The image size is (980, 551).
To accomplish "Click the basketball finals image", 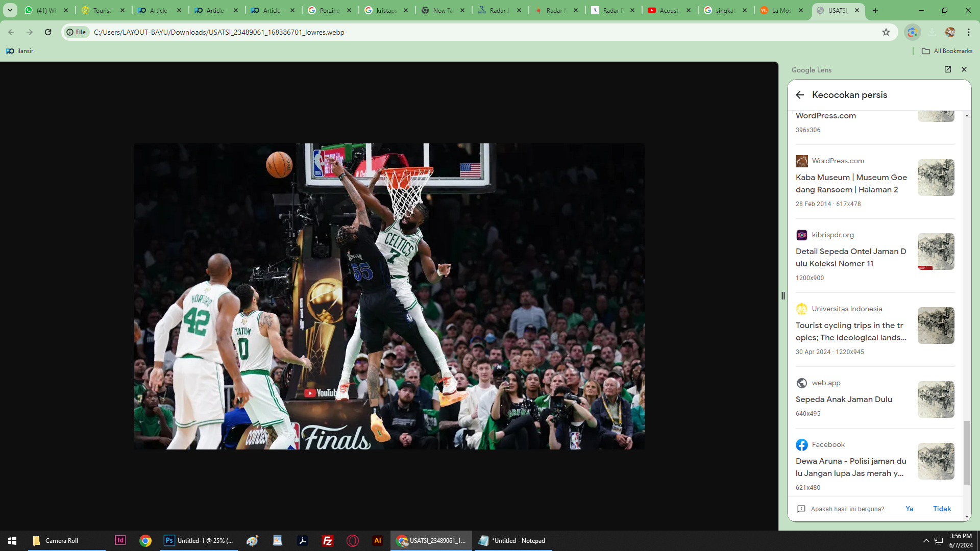I will click(389, 296).
